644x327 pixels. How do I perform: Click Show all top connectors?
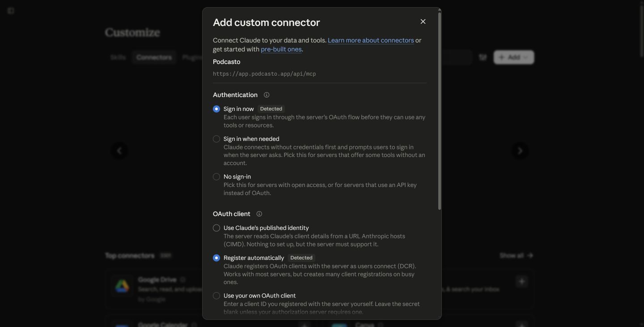point(512,255)
